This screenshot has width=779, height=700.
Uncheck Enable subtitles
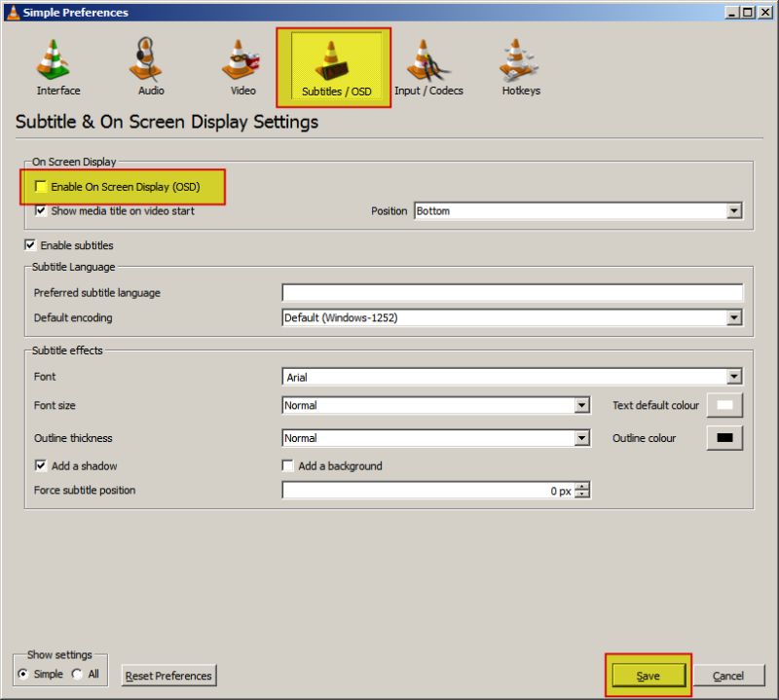(x=29, y=245)
